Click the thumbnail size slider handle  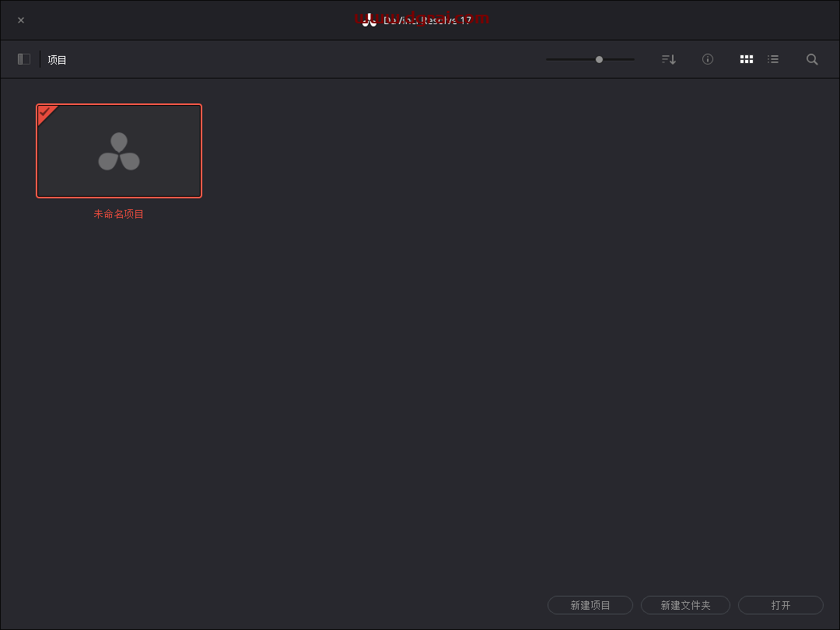(599, 59)
